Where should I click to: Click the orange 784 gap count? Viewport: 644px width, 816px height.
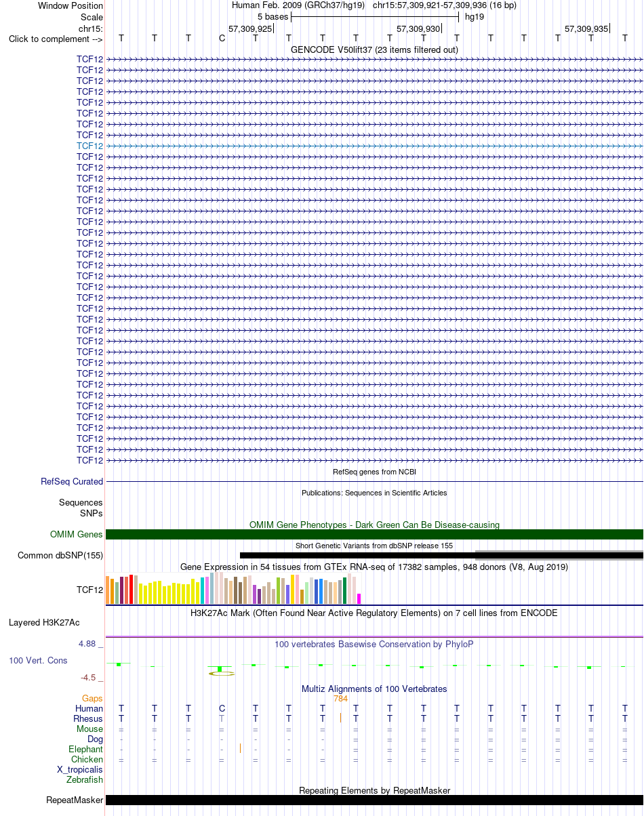[340, 698]
